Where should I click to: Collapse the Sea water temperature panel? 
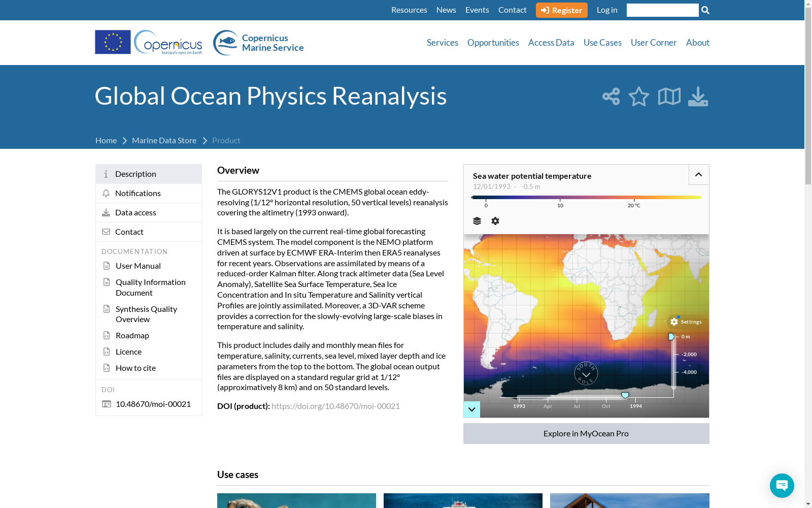pyautogui.click(x=699, y=175)
